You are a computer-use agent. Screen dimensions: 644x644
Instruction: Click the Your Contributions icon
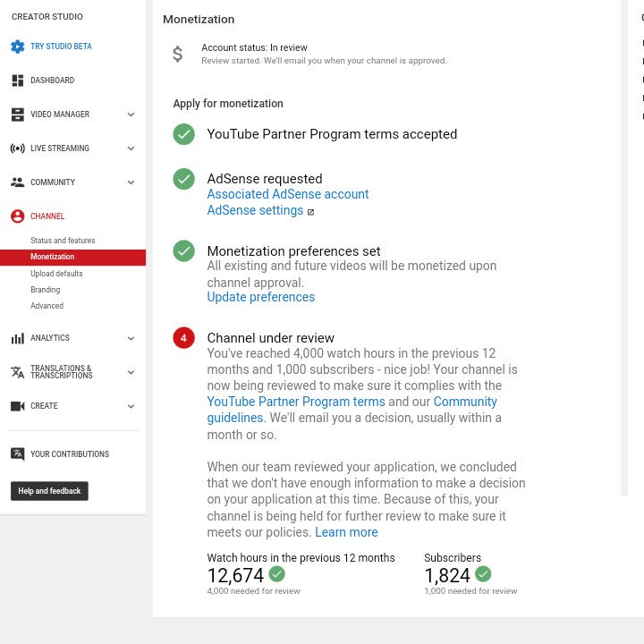[x=17, y=454]
